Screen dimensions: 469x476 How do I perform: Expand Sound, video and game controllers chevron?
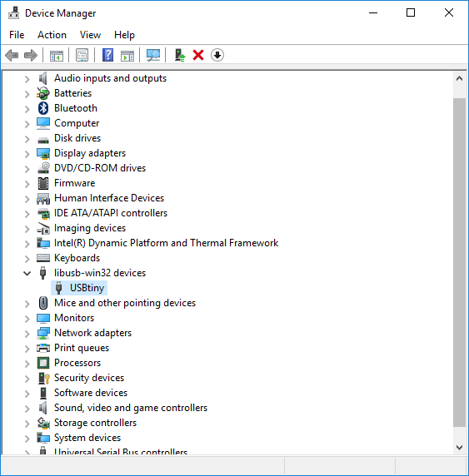click(27, 409)
